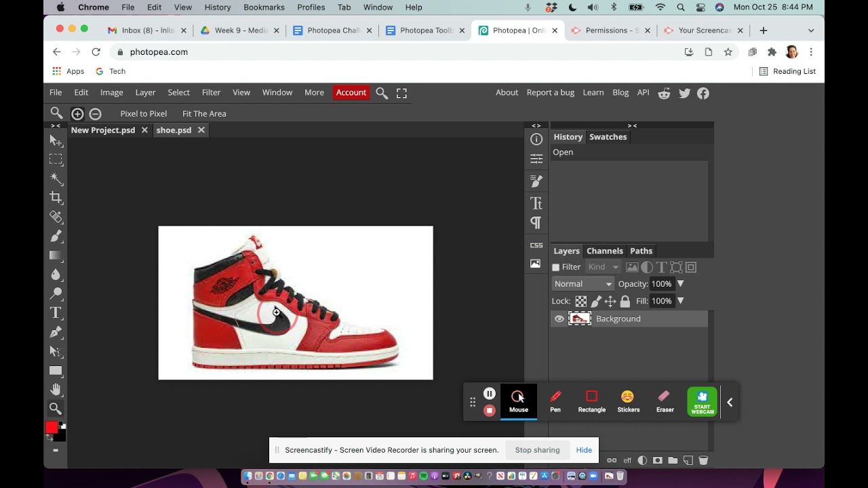The width and height of the screenshot is (868, 488).
Task: Enable the layer Filter checkbox
Action: (556, 268)
